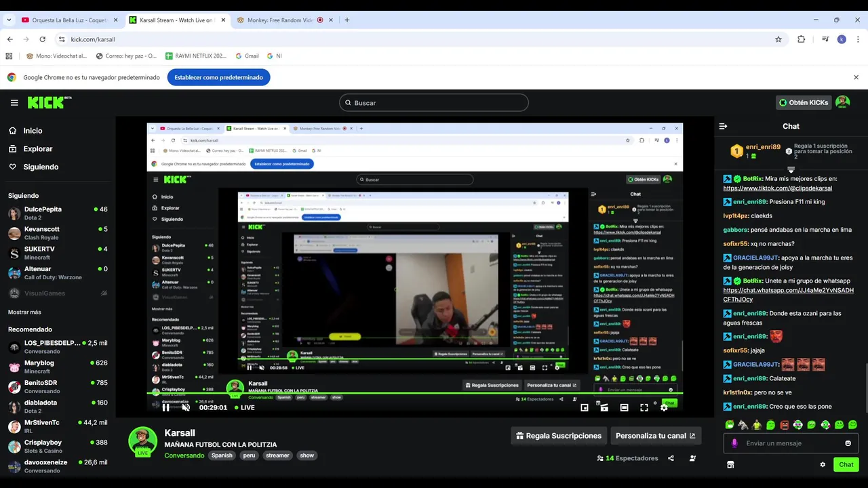This screenshot has width=868, height=488.
Task: Toggle theater mode in player
Action: (x=624, y=407)
